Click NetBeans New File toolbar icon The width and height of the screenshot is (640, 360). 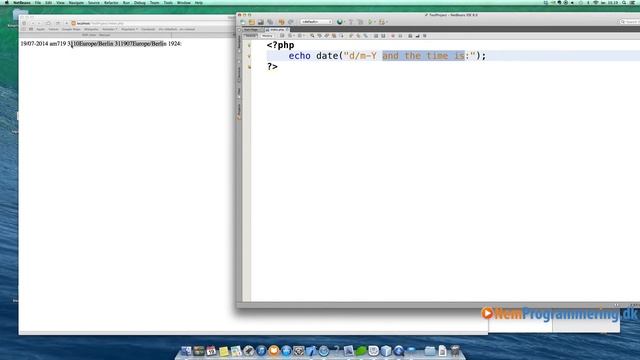tap(243, 22)
